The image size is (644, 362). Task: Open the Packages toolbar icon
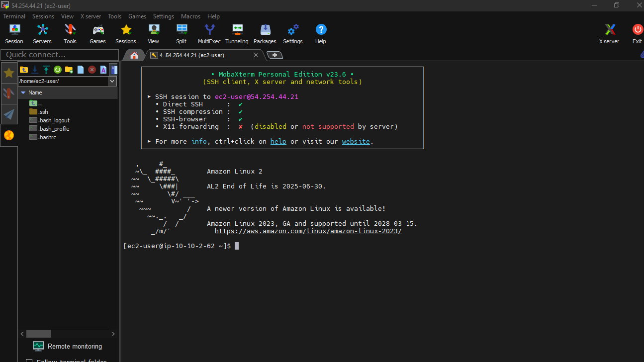pos(265,34)
